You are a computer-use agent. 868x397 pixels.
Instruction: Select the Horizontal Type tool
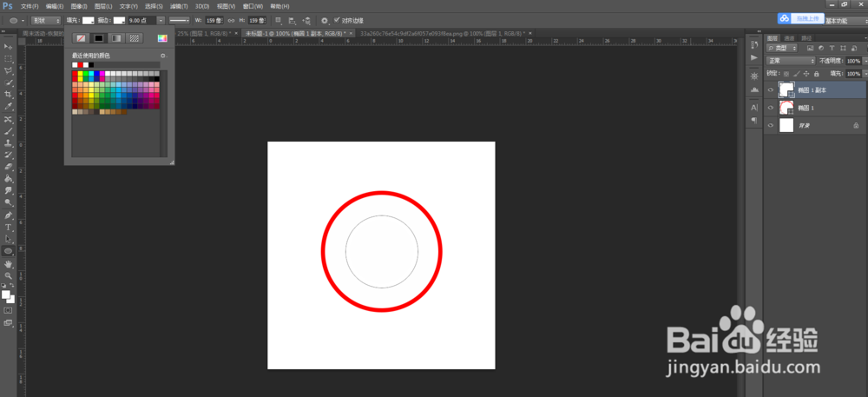pyautogui.click(x=9, y=227)
